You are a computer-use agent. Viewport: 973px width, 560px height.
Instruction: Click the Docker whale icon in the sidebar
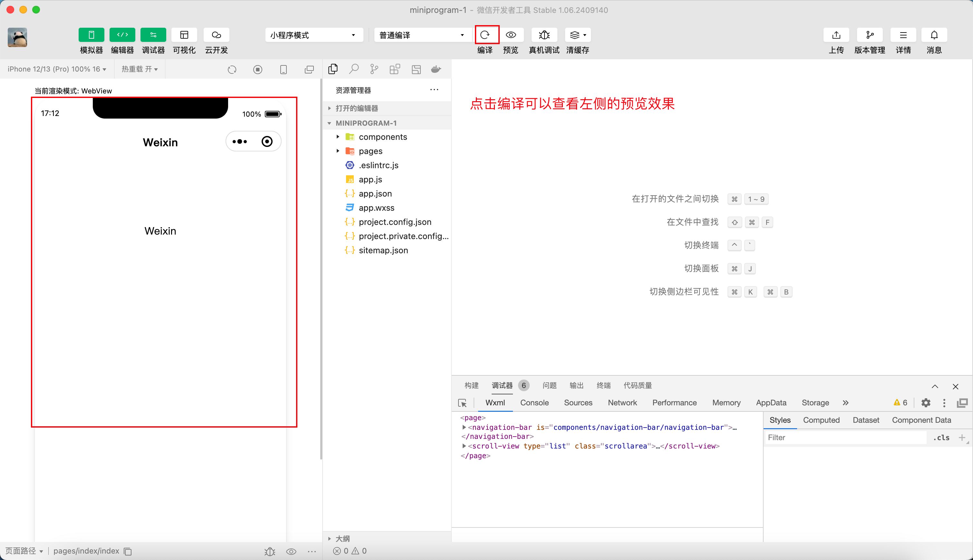pos(436,69)
